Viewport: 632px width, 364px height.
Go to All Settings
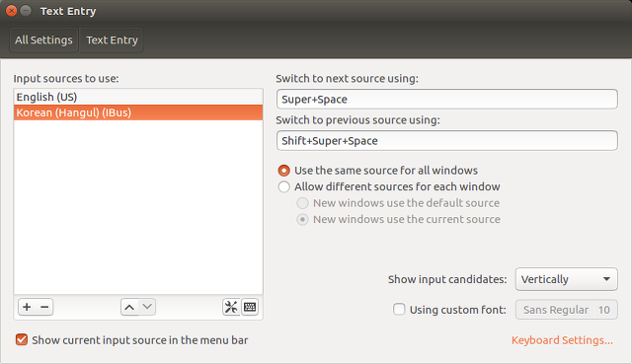pyautogui.click(x=43, y=39)
